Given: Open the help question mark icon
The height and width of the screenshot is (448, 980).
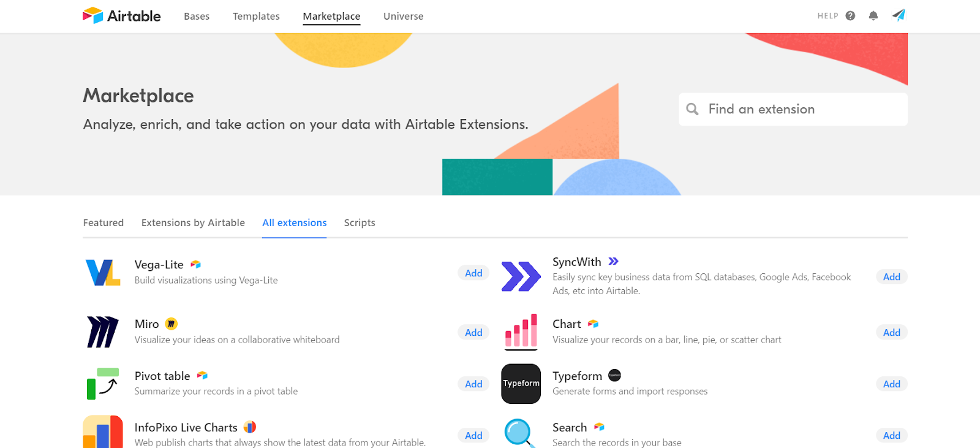Looking at the screenshot, I should coord(850,16).
